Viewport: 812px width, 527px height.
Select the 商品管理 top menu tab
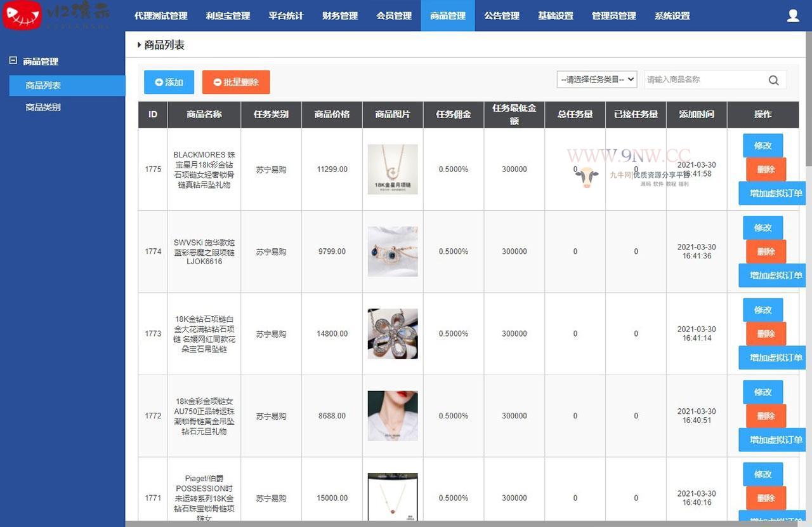pyautogui.click(x=448, y=16)
